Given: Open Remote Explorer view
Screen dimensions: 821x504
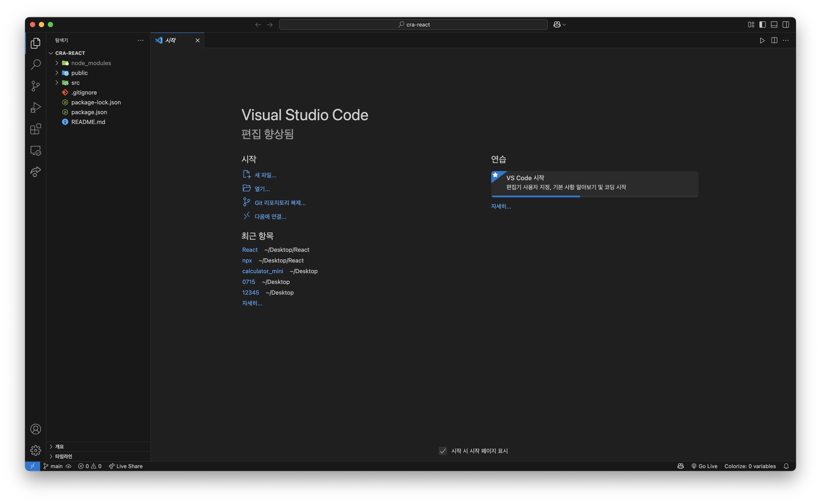Looking at the screenshot, I should [36, 151].
